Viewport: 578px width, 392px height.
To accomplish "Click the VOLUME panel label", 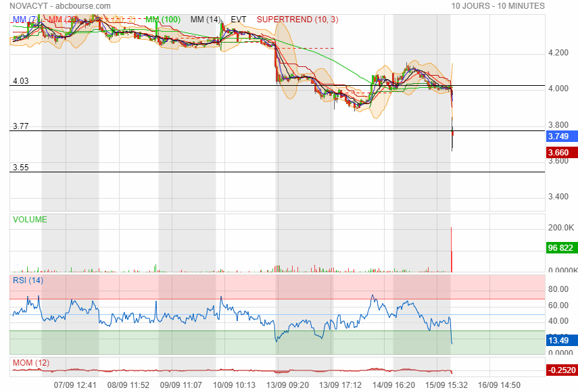I will coord(30,220).
